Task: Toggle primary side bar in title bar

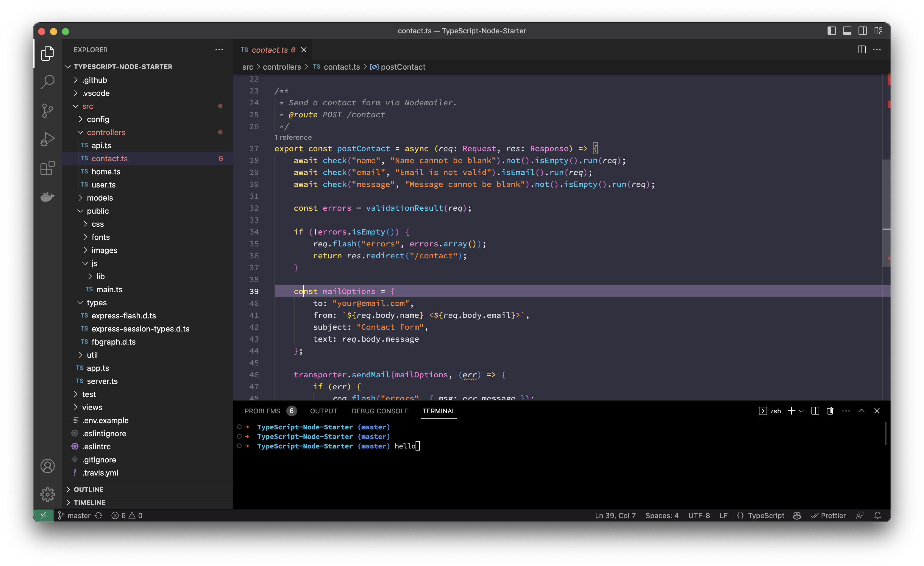Action: (831, 31)
